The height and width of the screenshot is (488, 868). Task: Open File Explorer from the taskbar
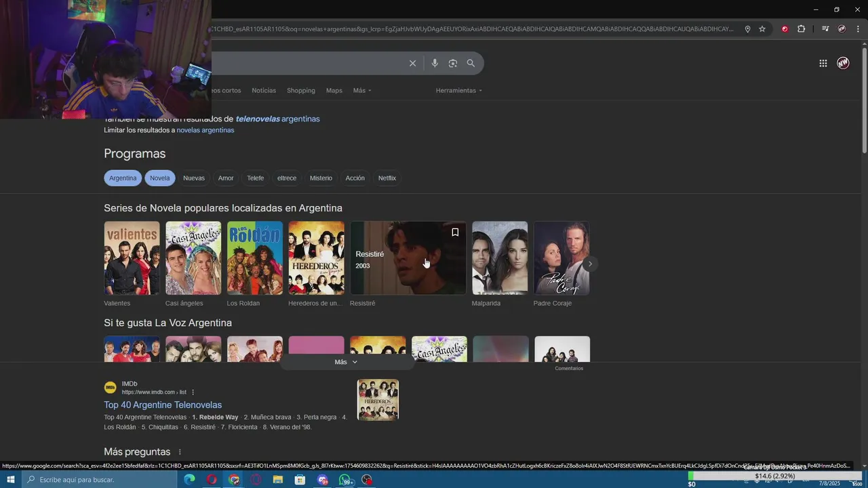[x=278, y=480]
